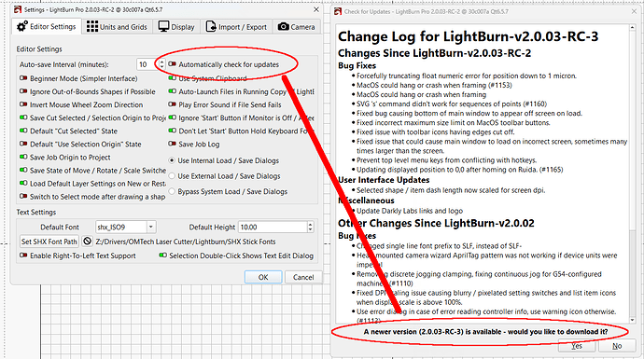The width and height of the screenshot is (644, 359).
Task: Click 'Prevent top level menu keys' line
Action: pyautogui.click(x=446, y=160)
